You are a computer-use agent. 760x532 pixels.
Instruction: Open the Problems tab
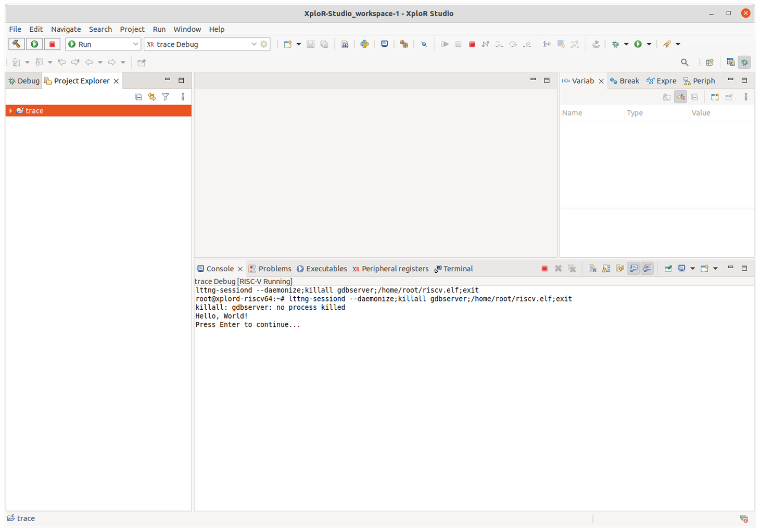tap(270, 269)
